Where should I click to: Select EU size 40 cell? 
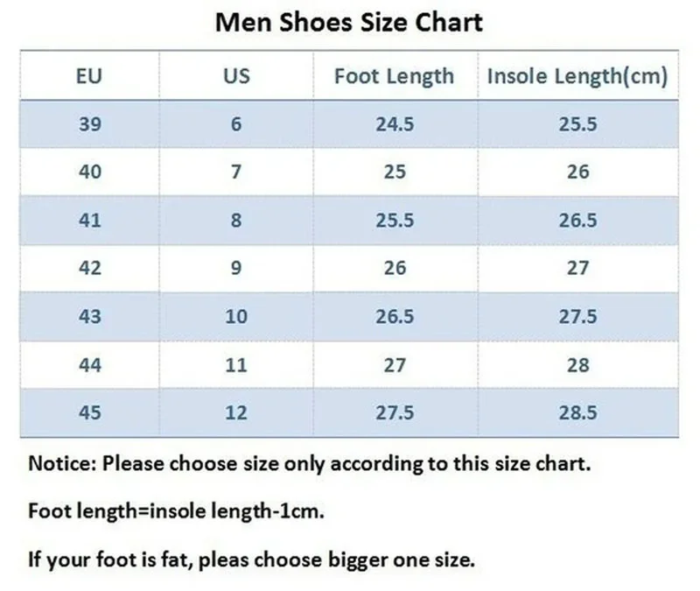[90, 172]
